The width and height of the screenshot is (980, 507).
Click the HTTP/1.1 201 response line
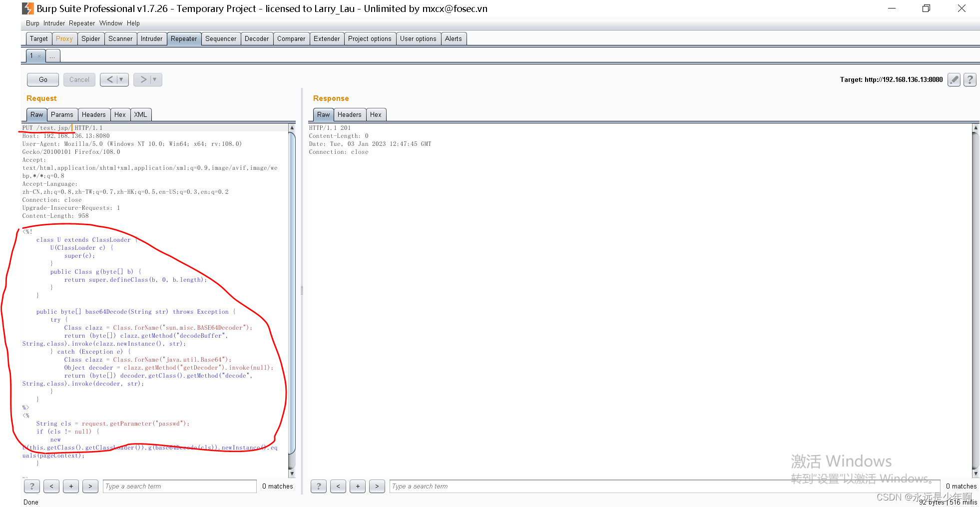coord(330,128)
